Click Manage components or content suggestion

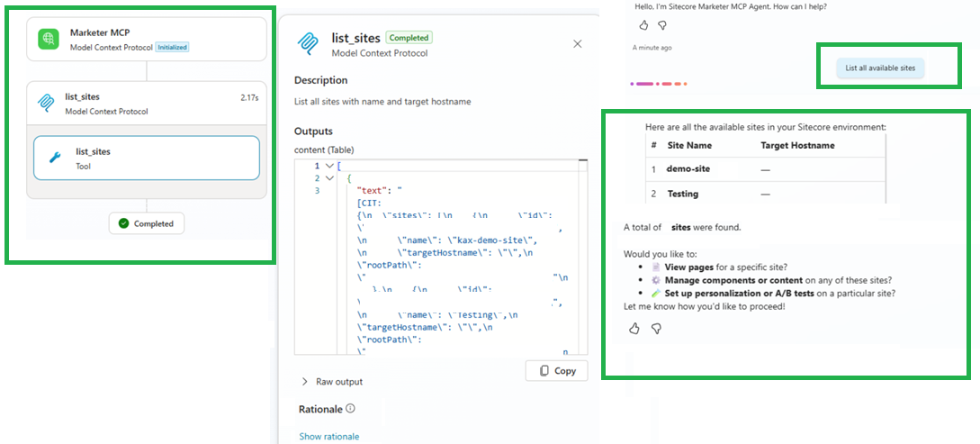(733, 280)
